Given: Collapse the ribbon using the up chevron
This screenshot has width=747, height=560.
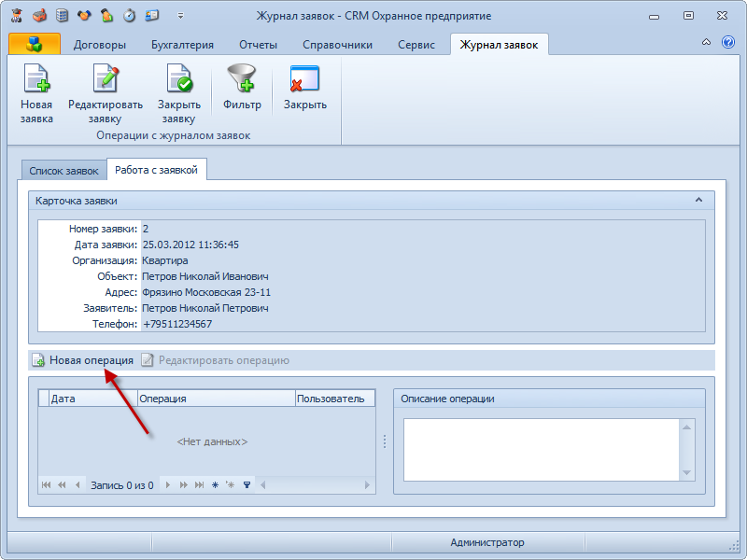Looking at the screenshot, I should coord(706,42).
